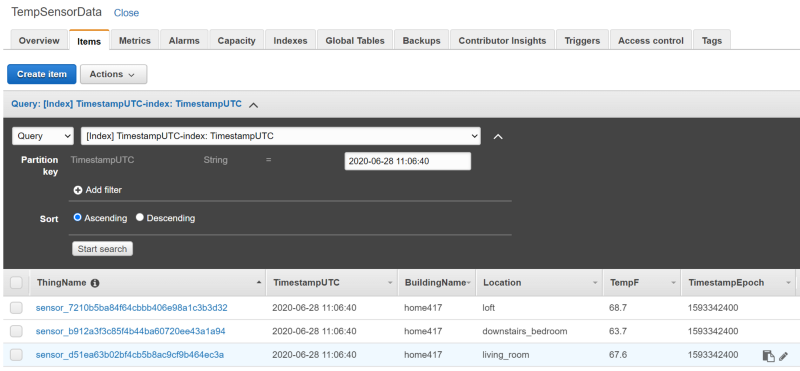Open the Contributor Insights tab
This screenshot has height=371, width=800.
coord(502,41)
